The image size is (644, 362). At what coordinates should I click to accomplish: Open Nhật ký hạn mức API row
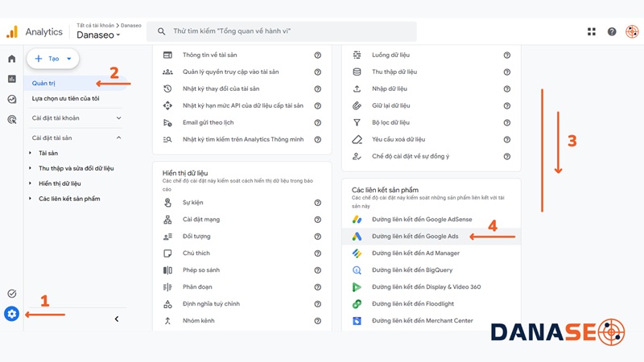[x=242, y=105]
